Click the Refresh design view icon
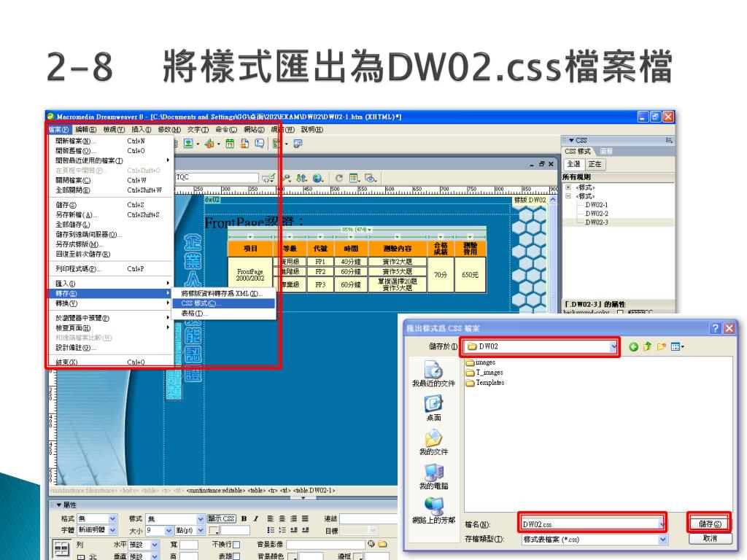The image size is (747, 560). click(x=338, y=178)
